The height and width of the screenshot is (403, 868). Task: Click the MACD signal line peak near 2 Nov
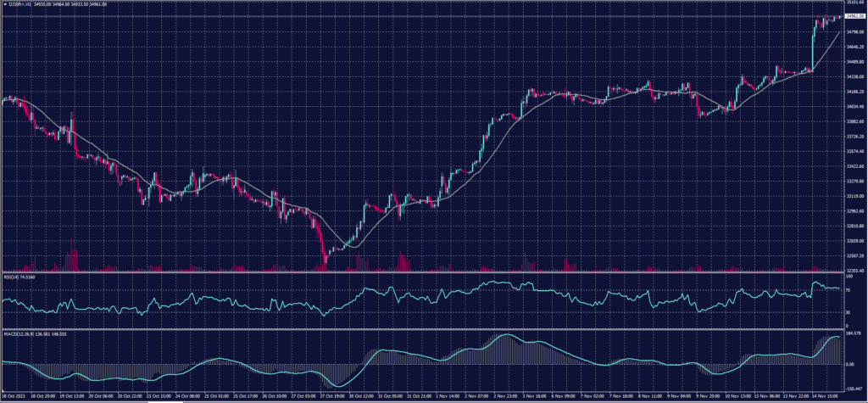[506, 336]
